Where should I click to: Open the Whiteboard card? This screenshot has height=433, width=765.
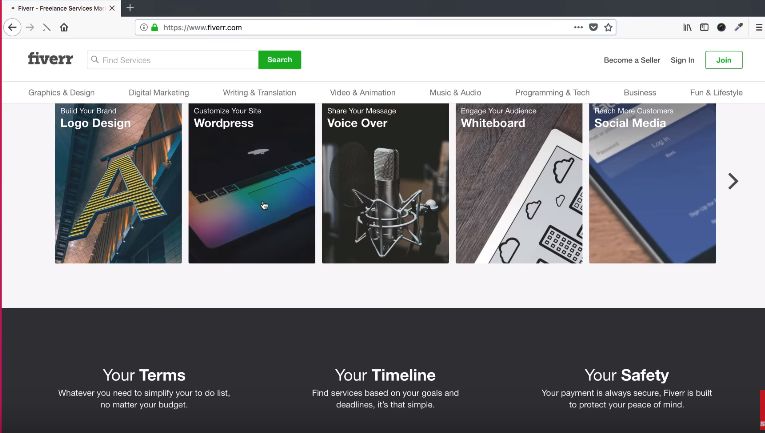pos(519,183)
